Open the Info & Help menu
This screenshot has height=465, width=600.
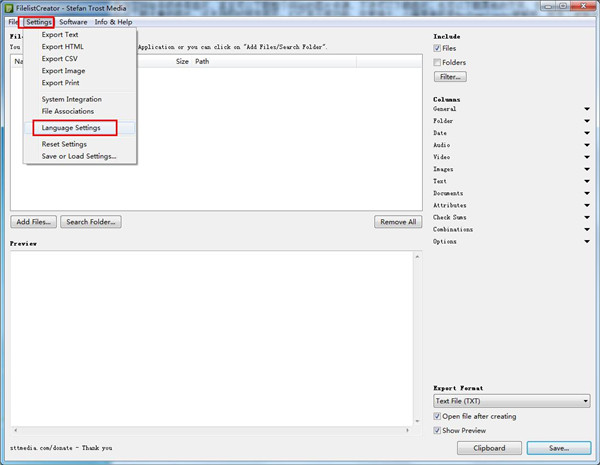pyautogui.click(x=113, y=22)
